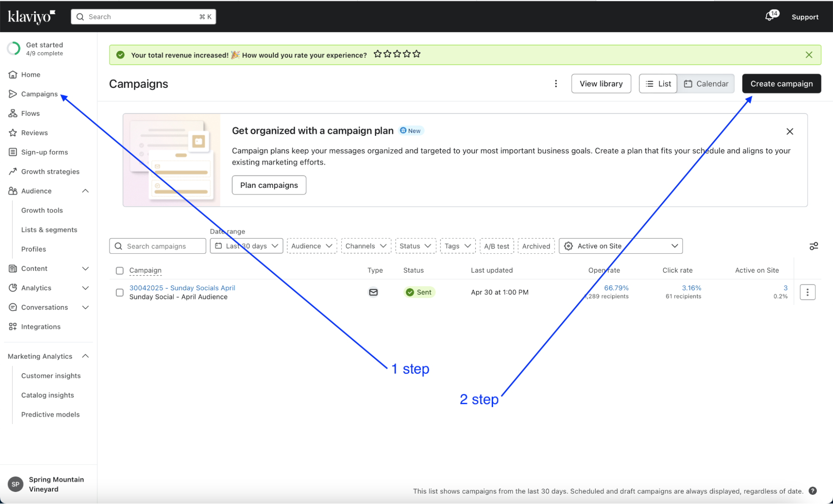This screenshot has width=833, height=504.
Task: Go to Flows in the sidebar
Action: pyautogui.click(x=30, y=113)
